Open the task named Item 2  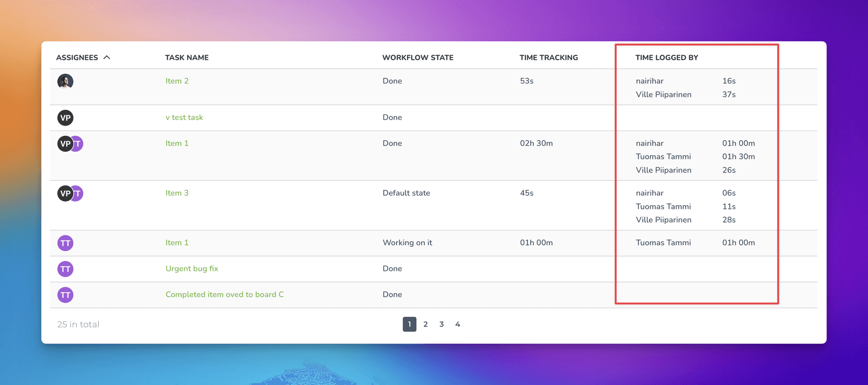(177, 81)
